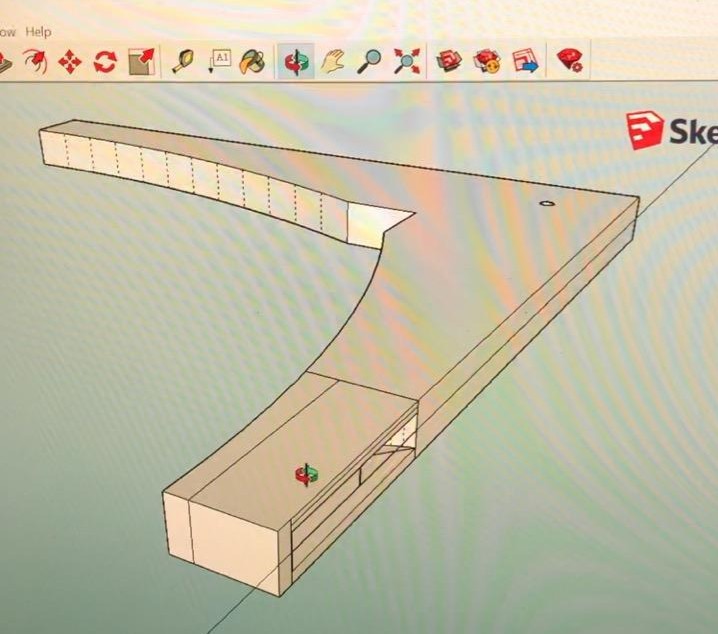Open the Help menu
718x634 pixels.
coord(38,32)
